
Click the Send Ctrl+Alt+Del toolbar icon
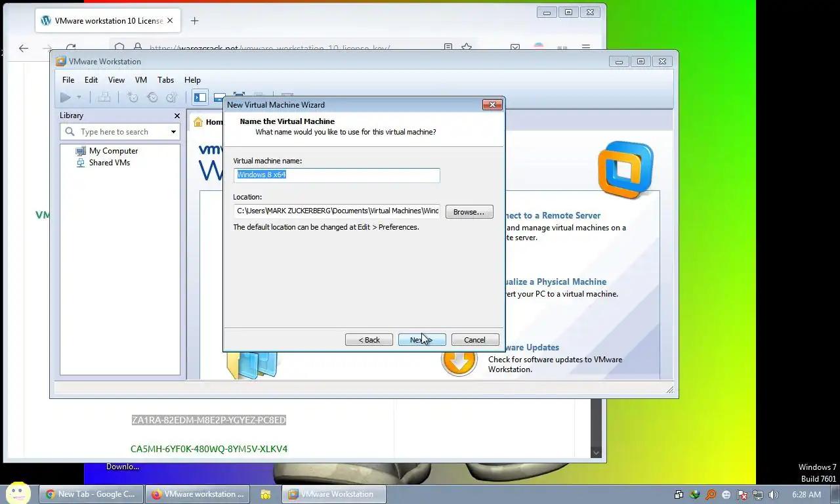(x=104, y=97)
